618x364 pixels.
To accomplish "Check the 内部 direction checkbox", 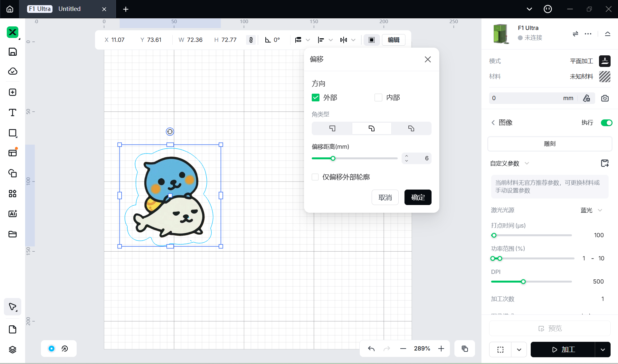I will pyautogui.click(x=378, y=98).
